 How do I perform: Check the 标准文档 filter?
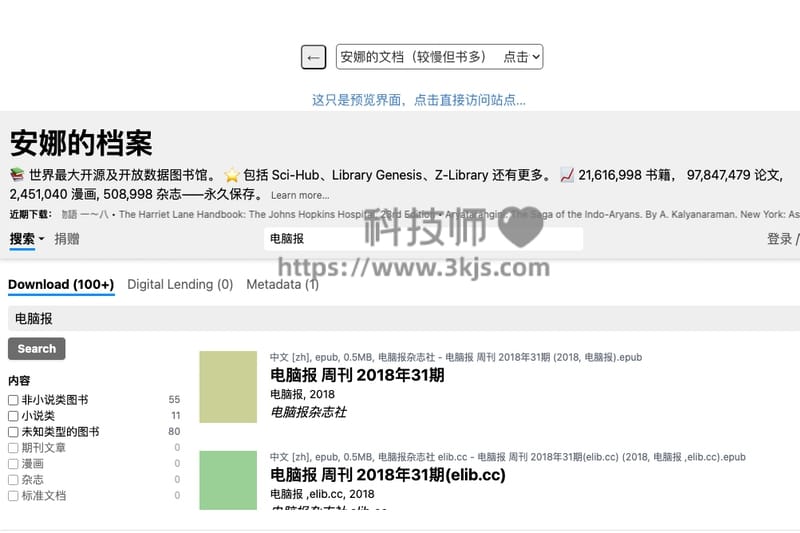[13, 496]
